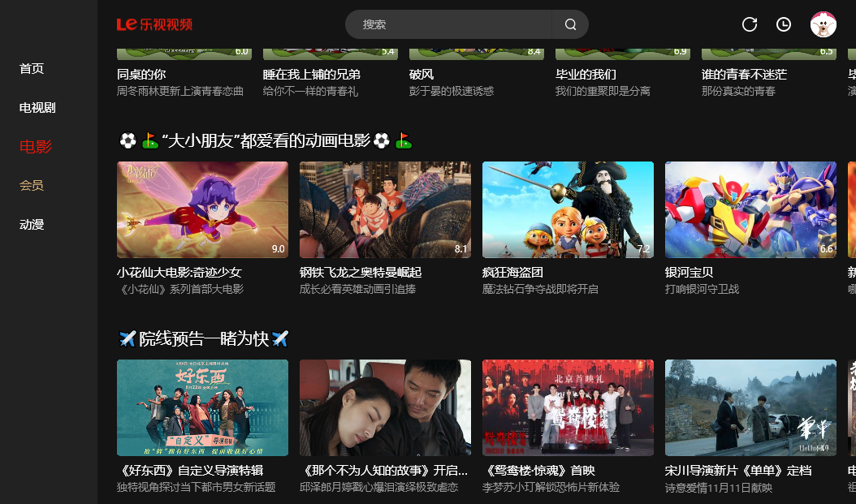Click subtitle 诗意爱情11月11日献映

[x=719, y=487]
